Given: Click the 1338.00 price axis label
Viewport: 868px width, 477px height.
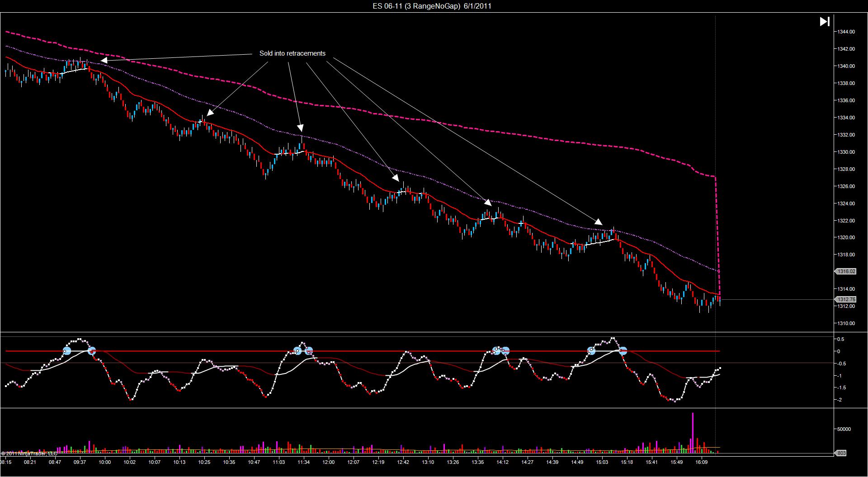Looking at the screenshot, I should (x=846, y=83).
